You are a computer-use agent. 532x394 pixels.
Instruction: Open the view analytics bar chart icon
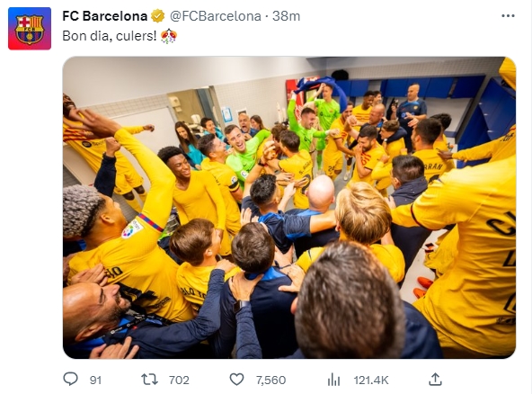click(333, 380)
